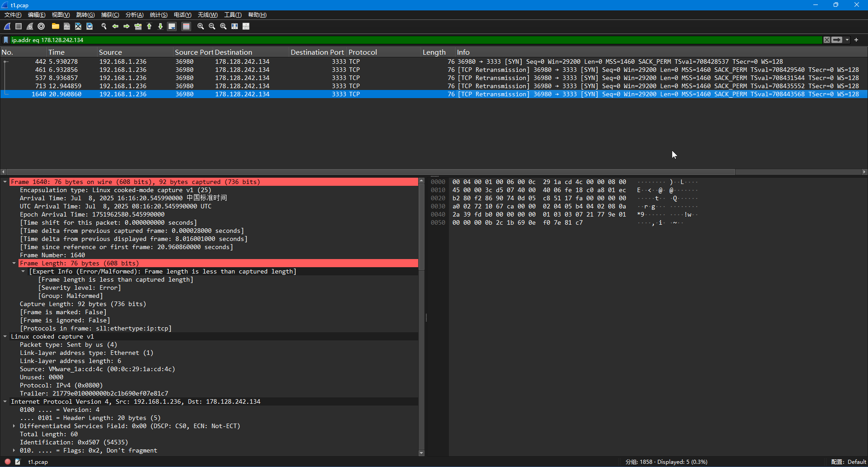This screenshot has width=868, height=467.
Task: Toggle auto-scroll during live capture
Action: (x=172, y=27)
